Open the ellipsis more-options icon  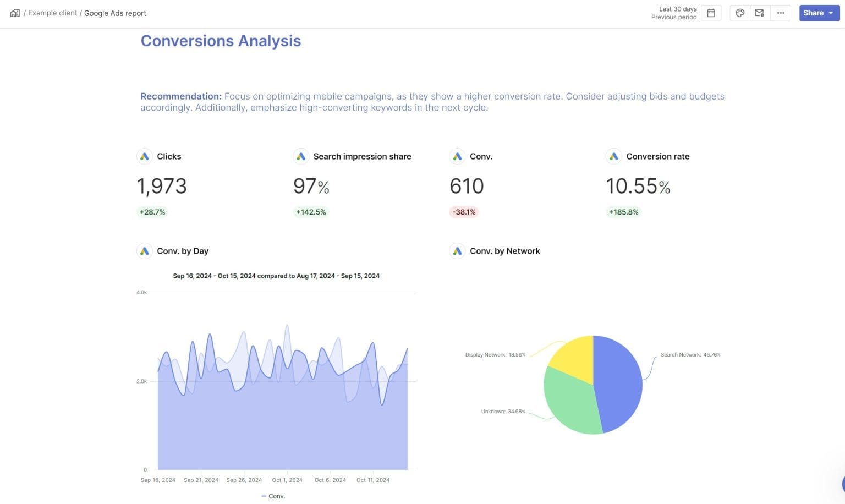(x=781, y=13)
